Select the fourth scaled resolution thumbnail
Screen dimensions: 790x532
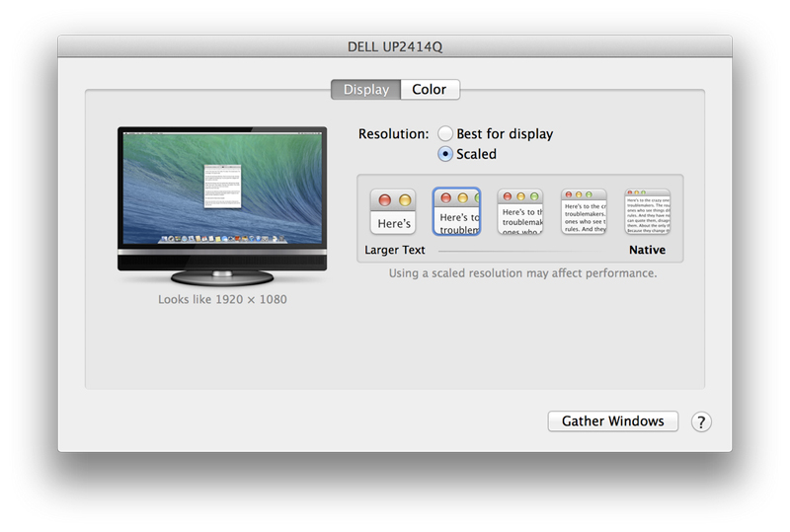pyautogui.click(x=584, y=211)
